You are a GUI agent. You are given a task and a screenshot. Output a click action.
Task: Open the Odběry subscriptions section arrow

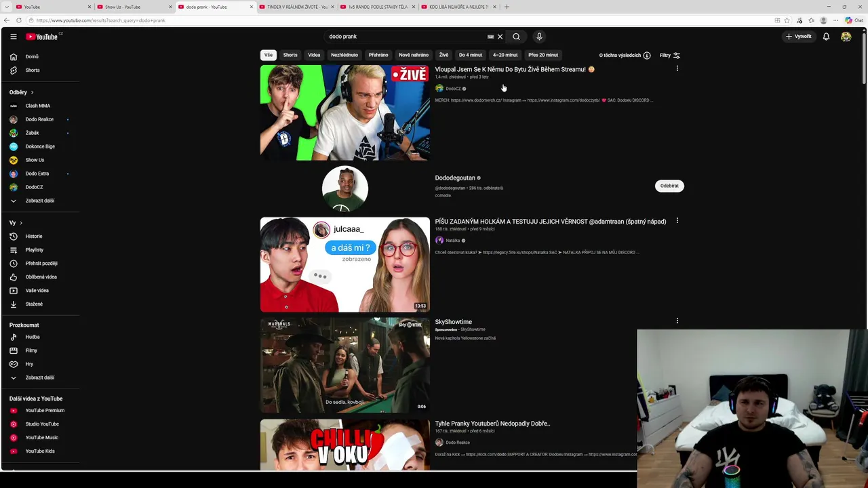32,92
